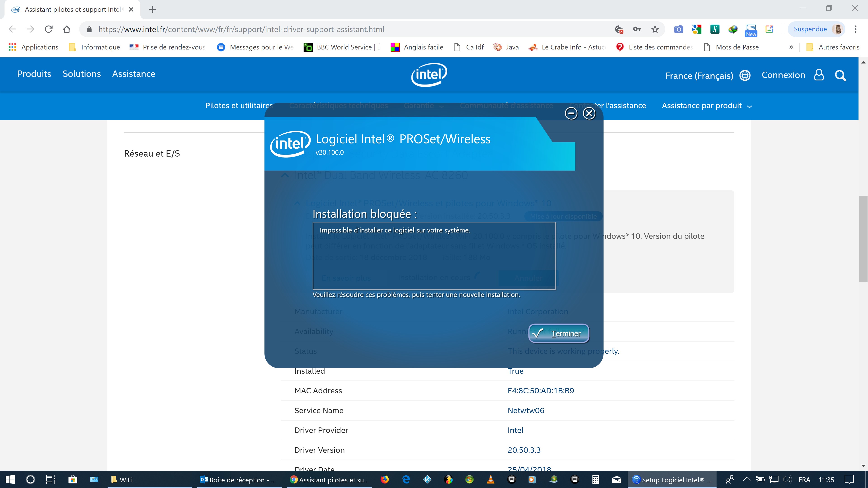Switch to Setup Logiciel Intel taskbar item

(672, 480)
